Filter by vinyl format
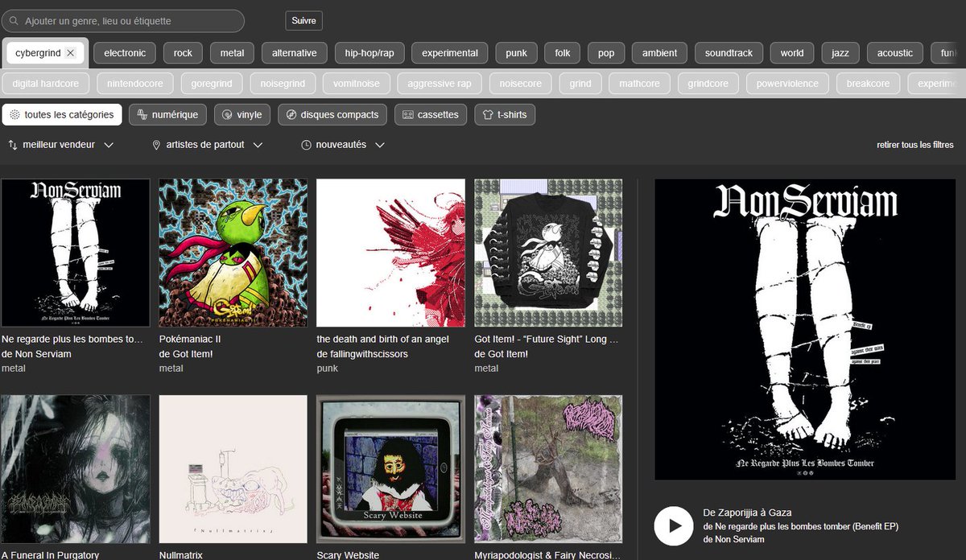The width and height of the screenshot is (966, 560). [242, 115]
